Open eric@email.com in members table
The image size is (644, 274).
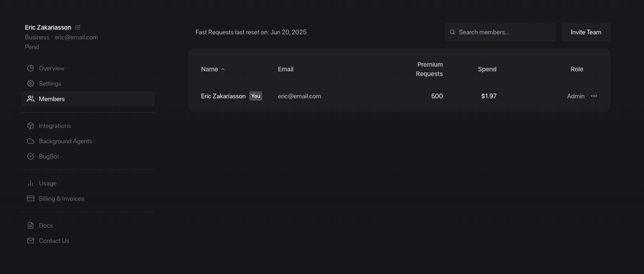[x=299, y=96]
